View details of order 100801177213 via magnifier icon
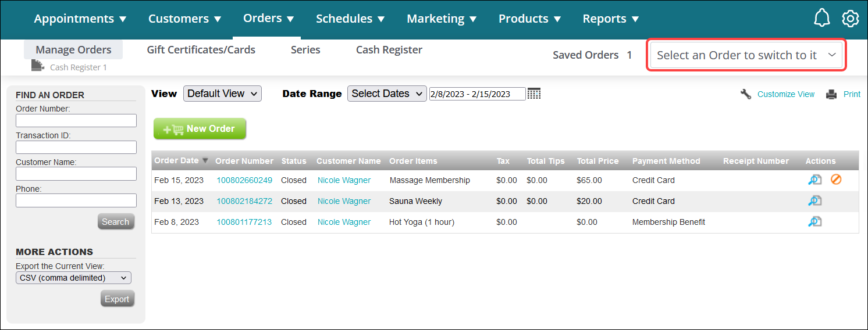This screenshot has height=330, width=868. point(814,222)
